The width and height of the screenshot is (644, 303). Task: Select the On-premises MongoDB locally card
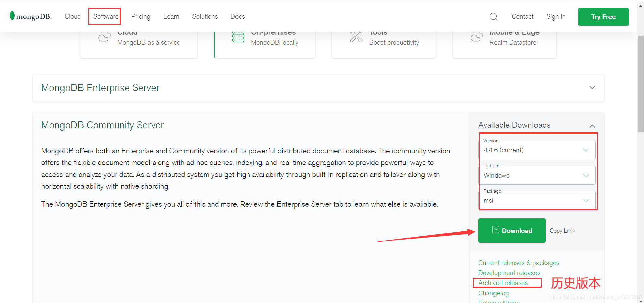[x=265, y=44]
